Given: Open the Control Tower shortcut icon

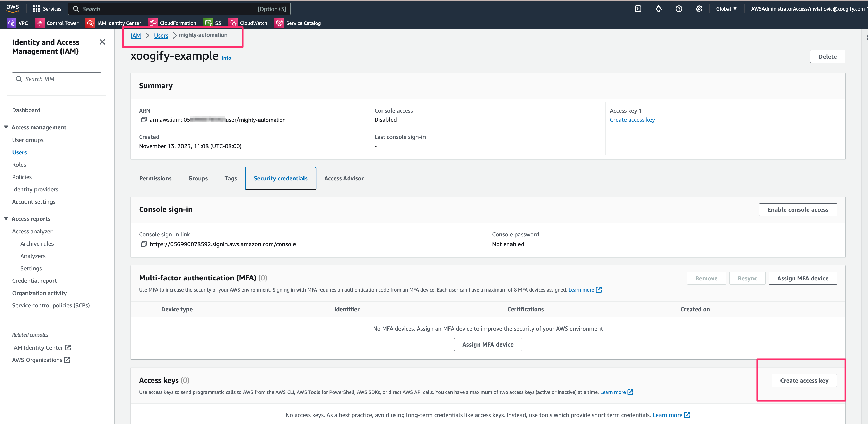Looking at the screenshot, I should pos(39,23).
